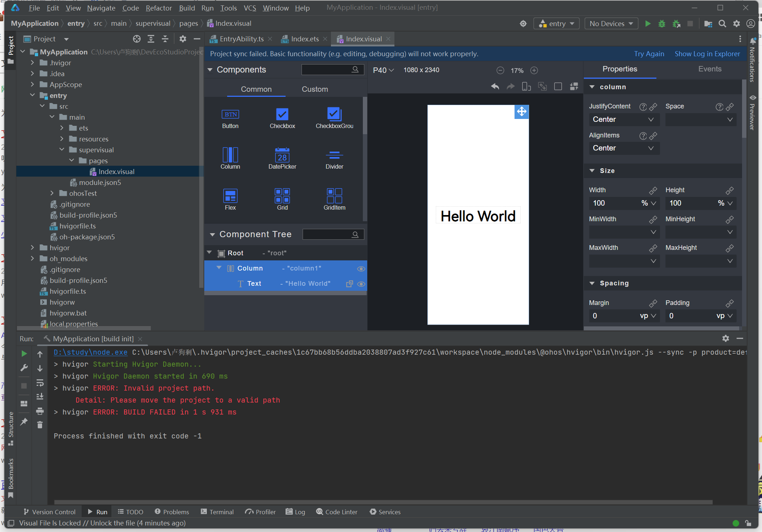
Task: Zoom in the canvas with plus icon
Action: click(534, 70)
